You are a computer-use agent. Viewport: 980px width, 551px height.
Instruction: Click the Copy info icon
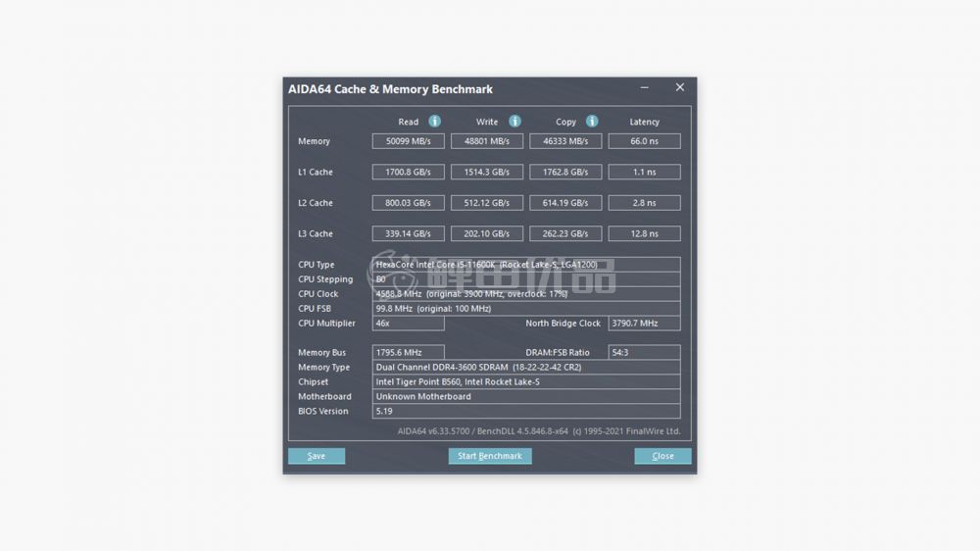pos(592,121)
